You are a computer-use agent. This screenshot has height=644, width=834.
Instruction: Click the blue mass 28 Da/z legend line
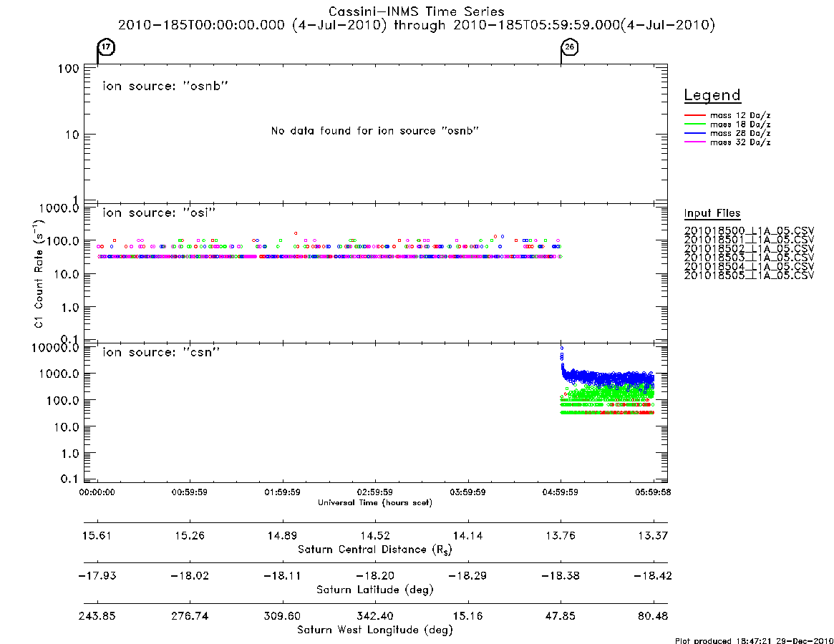(x=694, y=134)
